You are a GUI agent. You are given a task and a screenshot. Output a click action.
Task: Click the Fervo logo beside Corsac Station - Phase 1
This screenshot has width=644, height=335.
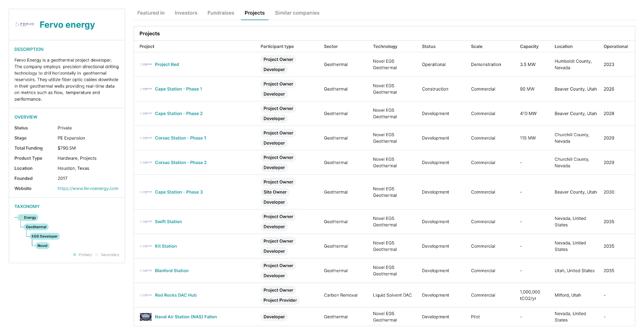click(x=146, y=138)
